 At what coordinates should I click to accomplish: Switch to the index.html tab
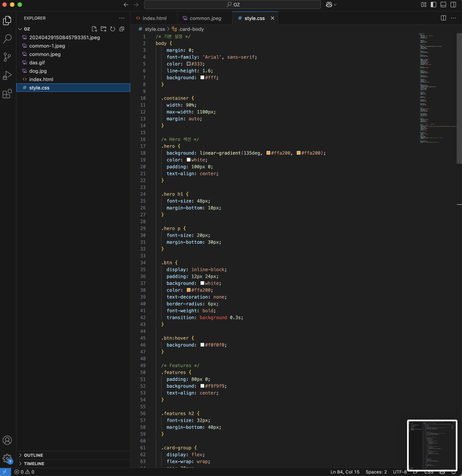tap(154, 18)
